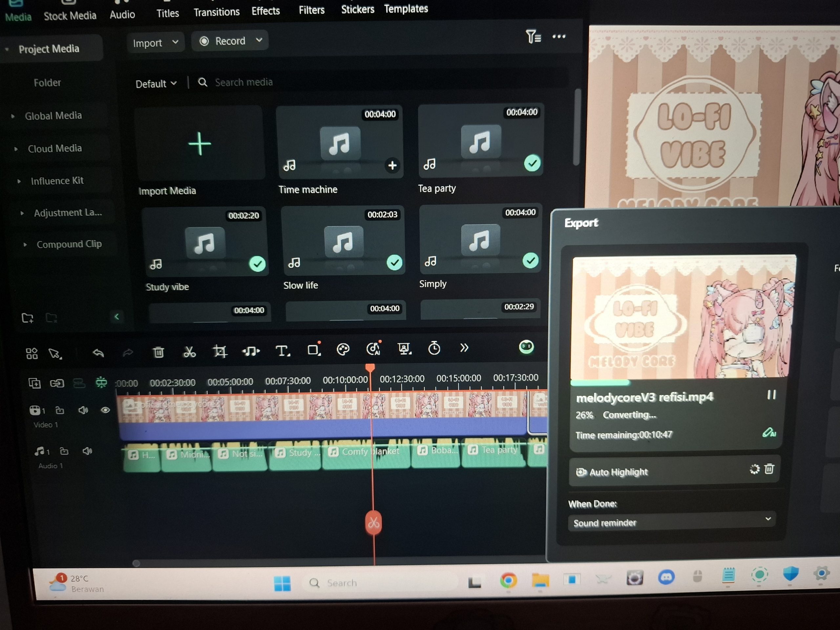Click the playhead scissors split button
The width and height of the screenshot is (840, 630).
point(373,523)
